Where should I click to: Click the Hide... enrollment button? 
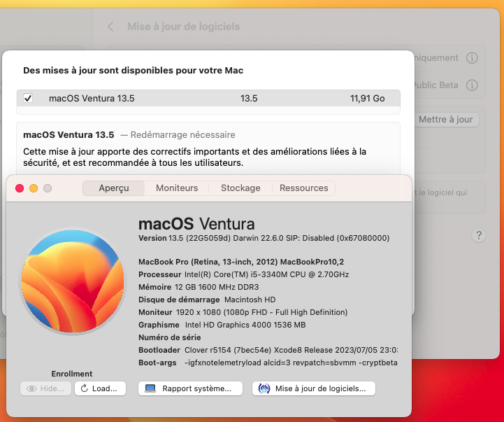coord(45,388)
